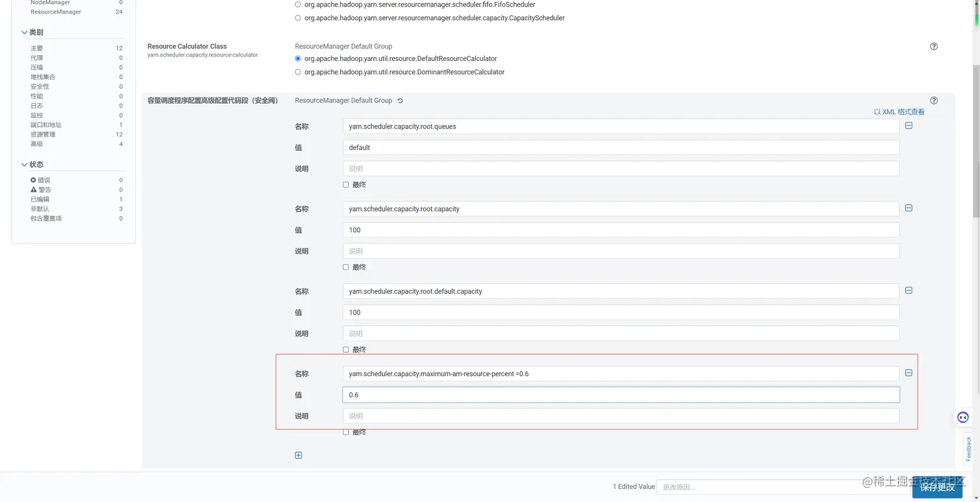Edit the value field containing default

tap(621, 147)
